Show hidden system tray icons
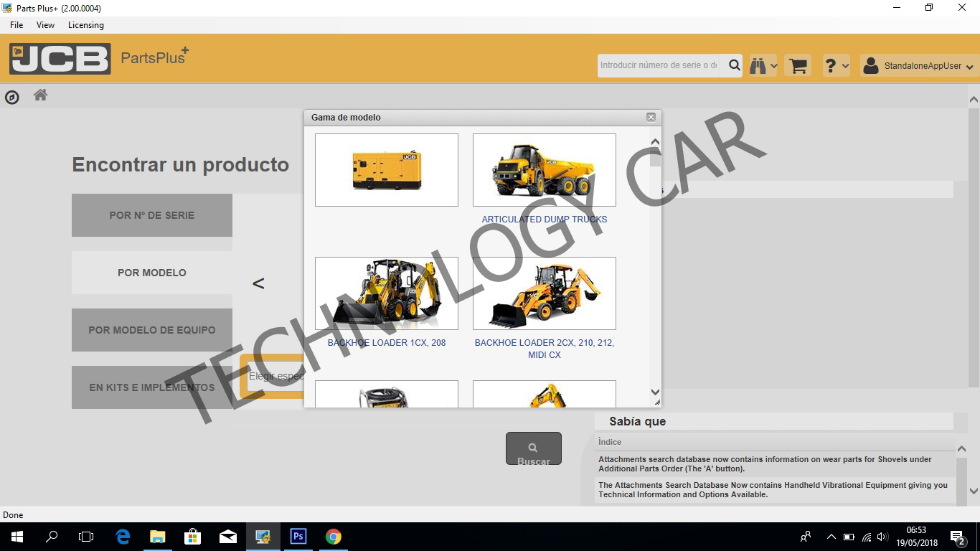The width and height of the screenshot is (980, 551). (831, 537)
